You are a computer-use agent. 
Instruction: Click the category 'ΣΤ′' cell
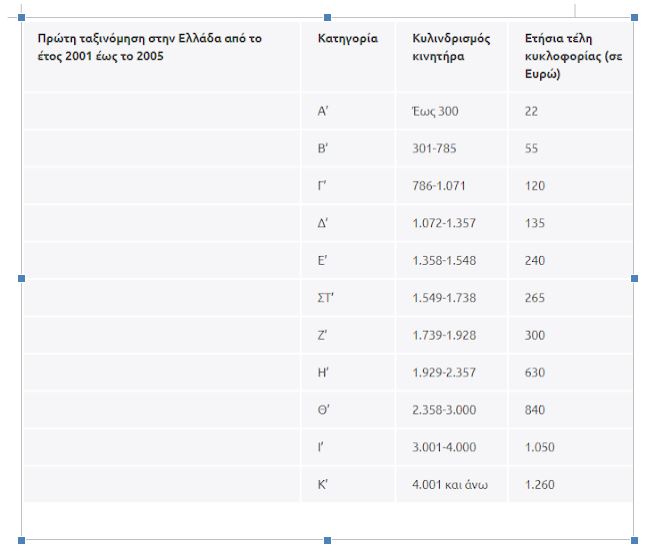pos(325,298)
